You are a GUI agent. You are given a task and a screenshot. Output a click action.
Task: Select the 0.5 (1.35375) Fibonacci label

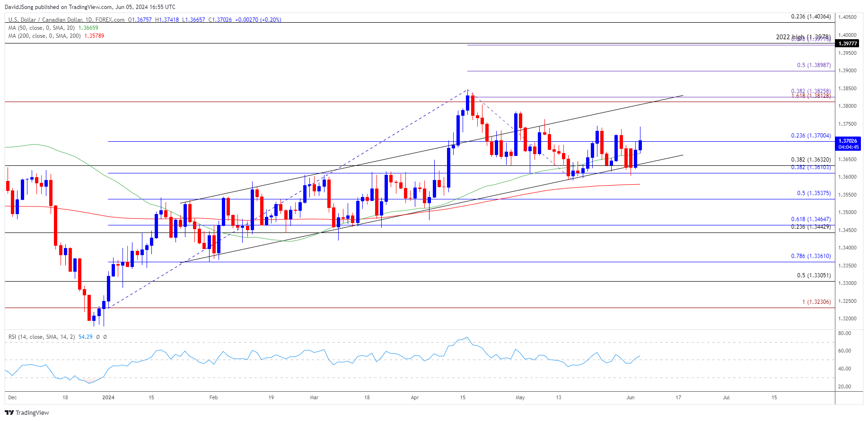(x=814, y=193)
